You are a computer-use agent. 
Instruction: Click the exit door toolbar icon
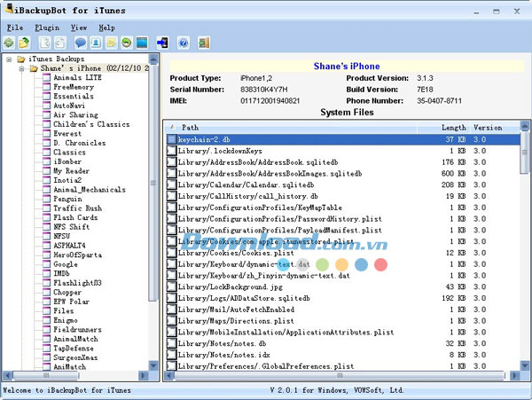pyautogui.click(x=204, y=43)
